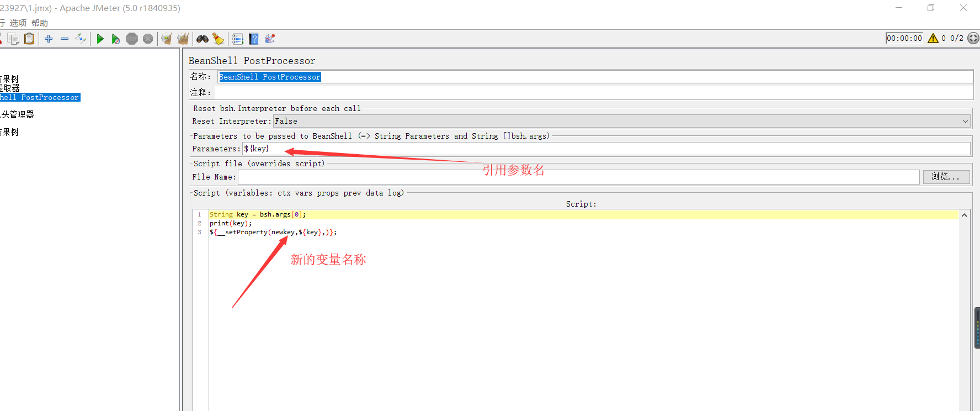Click the thread status round icon at far right
The height and width of the screenshot is (411, 980).
973,38
